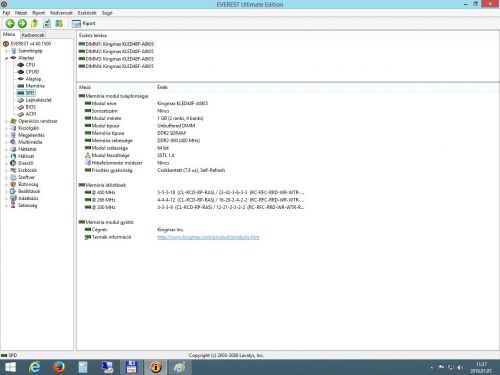Open the Kingmax product information hyperlink
500x375 pixels.
pos(208,237)
